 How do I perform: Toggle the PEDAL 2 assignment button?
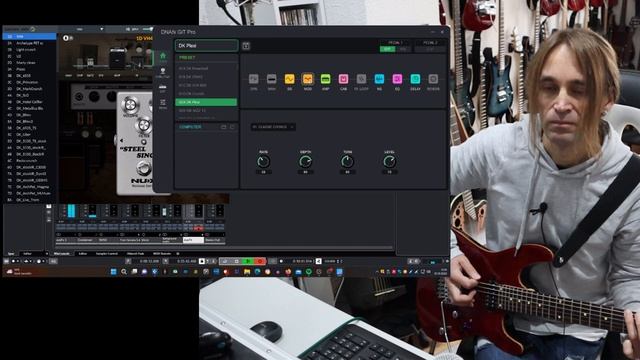click(x=430, y=49)
